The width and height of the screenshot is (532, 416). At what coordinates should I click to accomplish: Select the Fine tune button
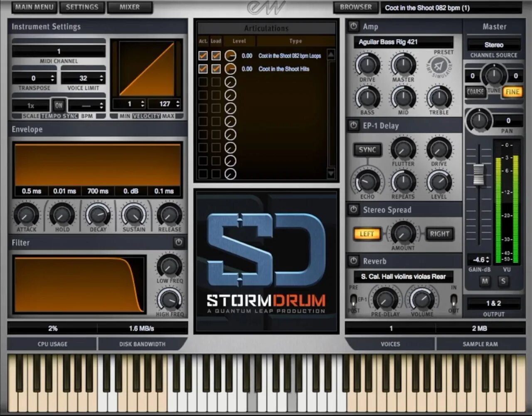click(512, 92)
